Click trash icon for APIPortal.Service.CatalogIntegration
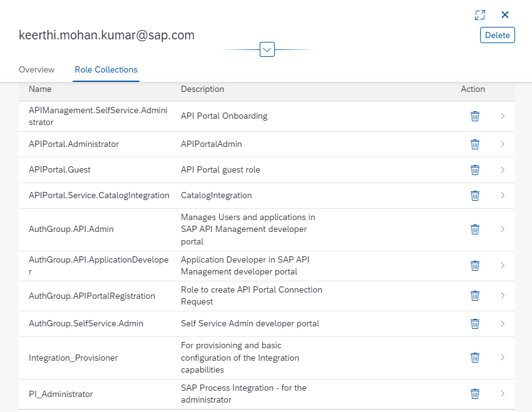Viewport: 532px width, 412px height. (x=475, y=196)
